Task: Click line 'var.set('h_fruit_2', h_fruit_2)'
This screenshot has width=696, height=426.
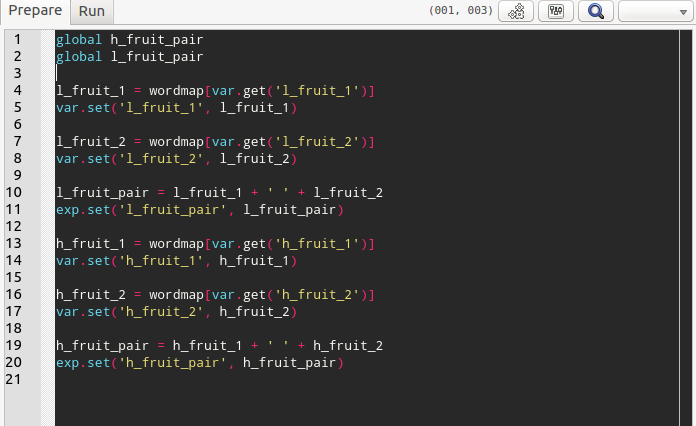Action: point(176,312)
